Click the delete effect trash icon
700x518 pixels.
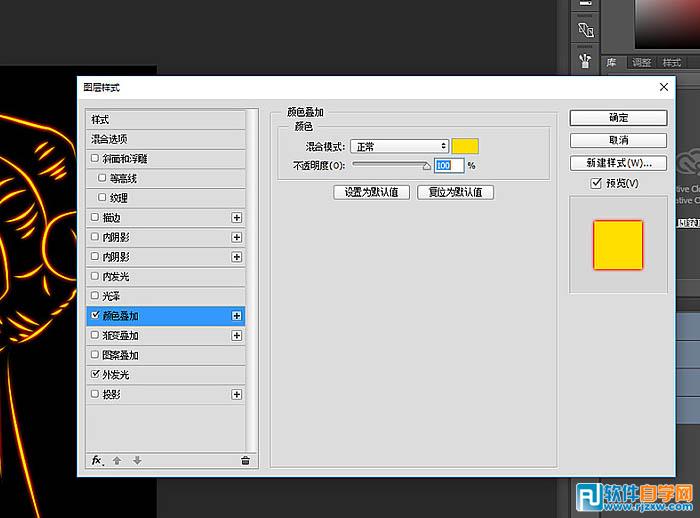click(245, 460)
